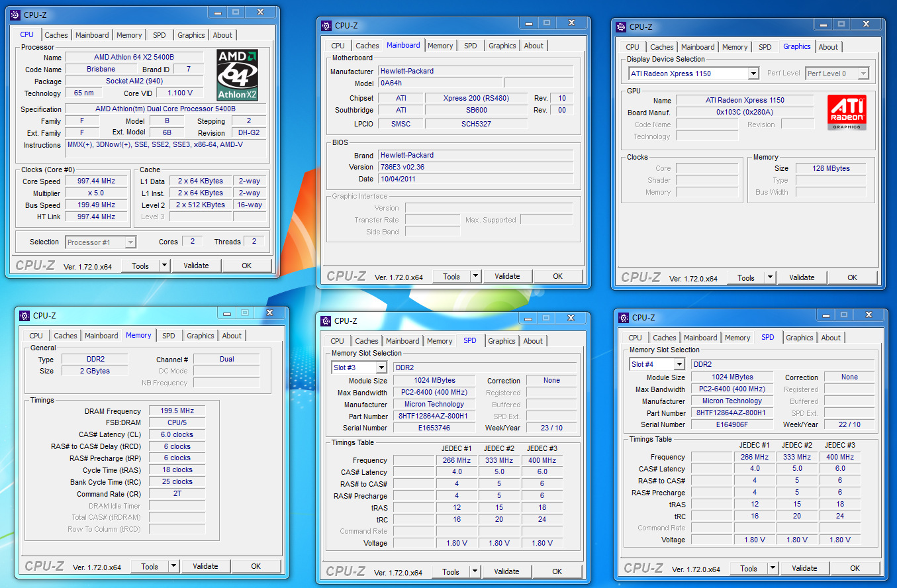
Task: Click the Bus Speed value '199.49 MHz'
Action: click(97, 205)
